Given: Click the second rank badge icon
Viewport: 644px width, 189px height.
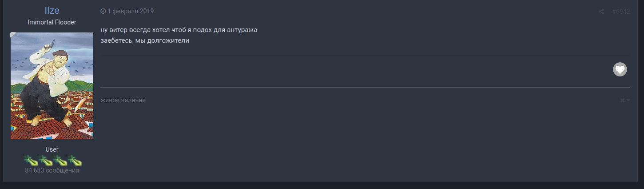Looking at the screenshot, I should [x=45, y=161].
